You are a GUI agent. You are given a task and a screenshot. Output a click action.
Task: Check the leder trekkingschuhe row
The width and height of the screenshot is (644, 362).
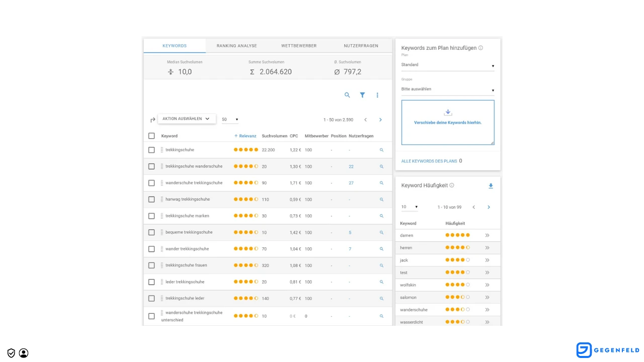151,282
